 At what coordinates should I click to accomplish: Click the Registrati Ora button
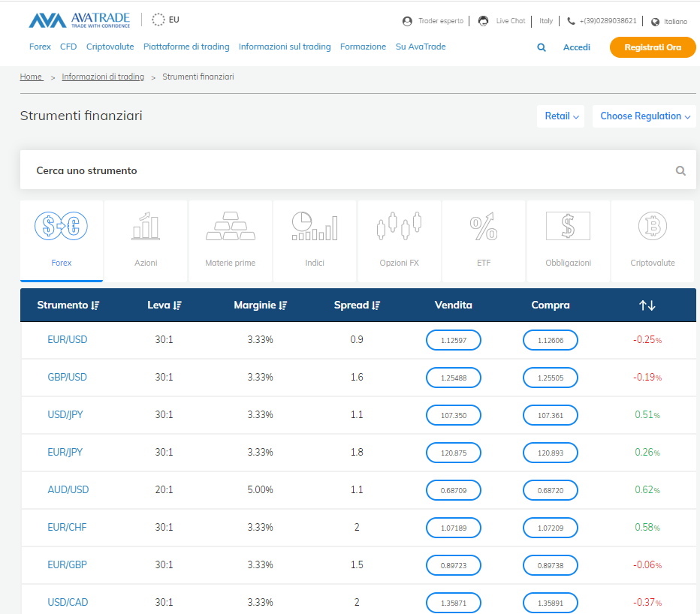(x=653, y=47)
